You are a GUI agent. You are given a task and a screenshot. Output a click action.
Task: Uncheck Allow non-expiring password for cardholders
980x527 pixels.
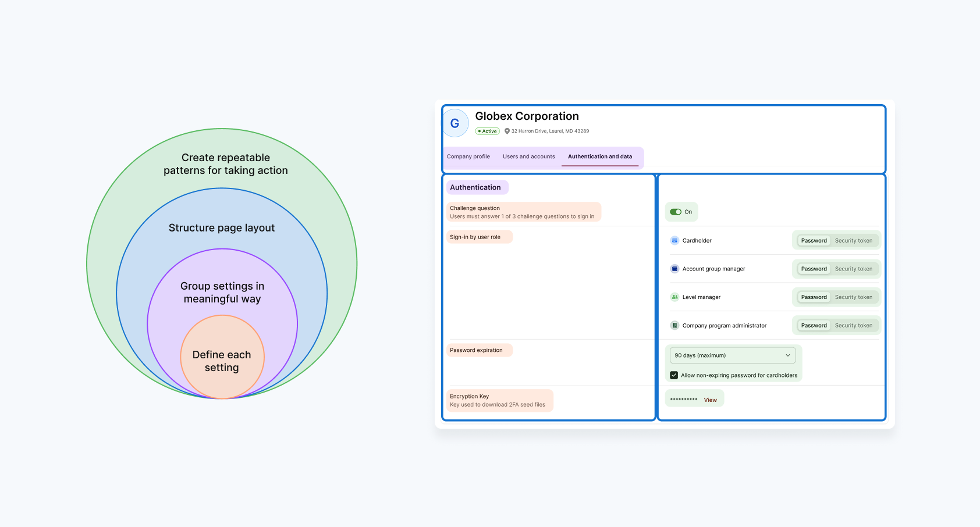pos(674,375)
